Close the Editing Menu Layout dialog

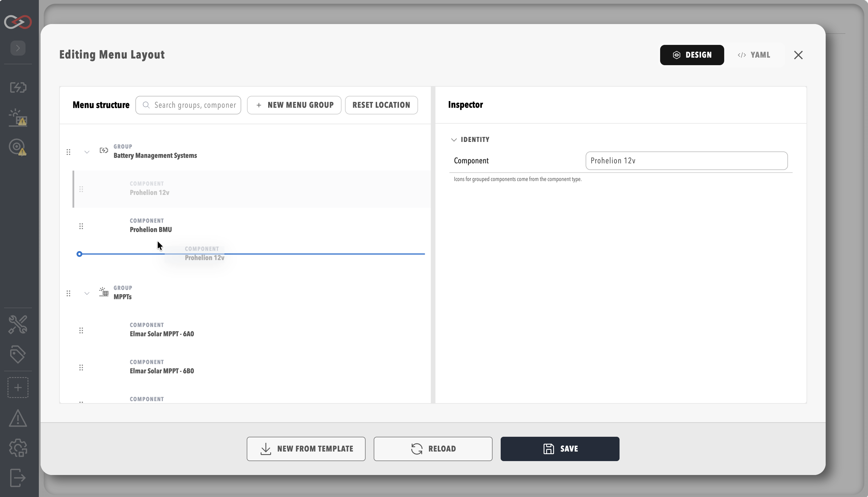tap(798, 55)
